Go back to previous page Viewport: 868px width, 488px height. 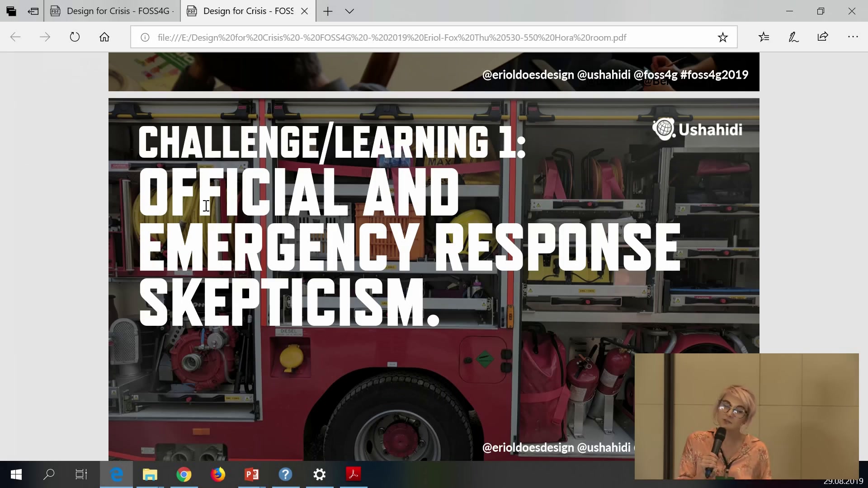(x=15, y=37)
